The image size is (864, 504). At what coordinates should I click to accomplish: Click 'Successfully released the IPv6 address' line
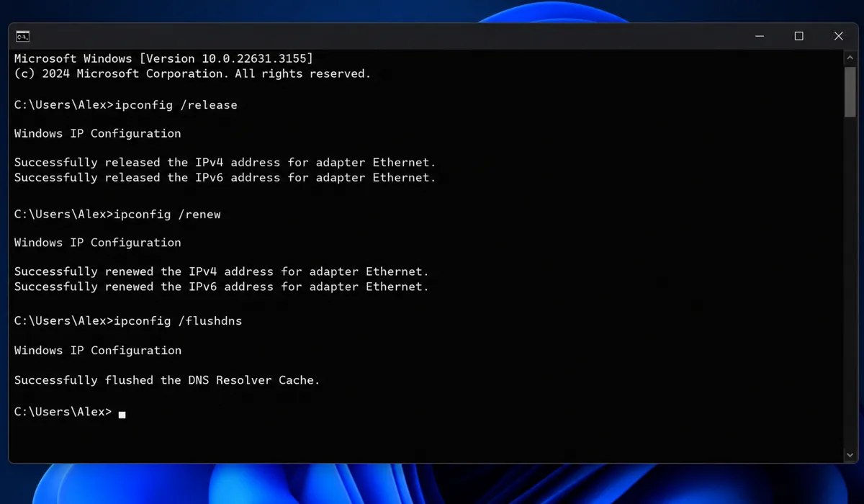click(225, 177)
